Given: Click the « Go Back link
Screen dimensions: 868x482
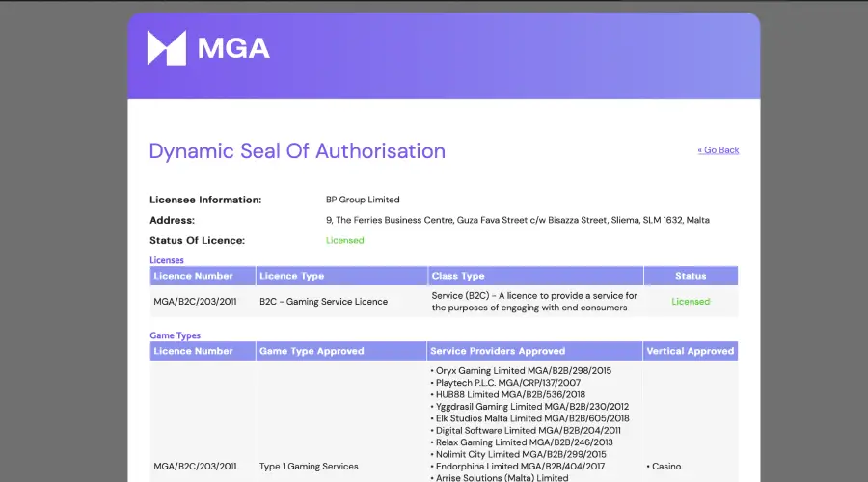Looking at the screenshot, I should (x=718, y=150).
